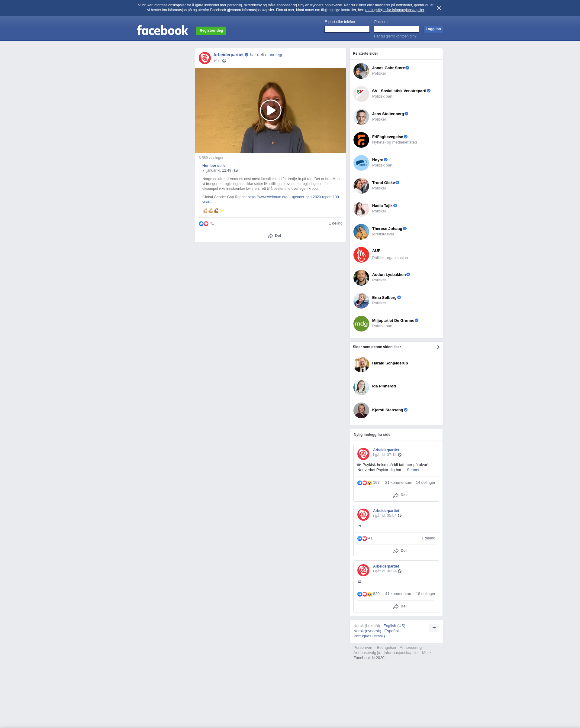580x728 pixels.
Task: Open Erna Solberg page name
Action: [x=384, y=297]
